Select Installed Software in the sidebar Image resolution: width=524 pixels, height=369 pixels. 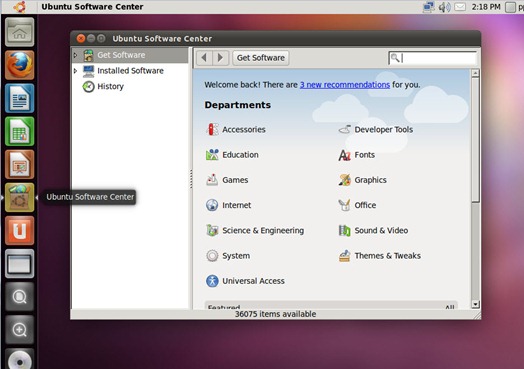pos(130,71)
